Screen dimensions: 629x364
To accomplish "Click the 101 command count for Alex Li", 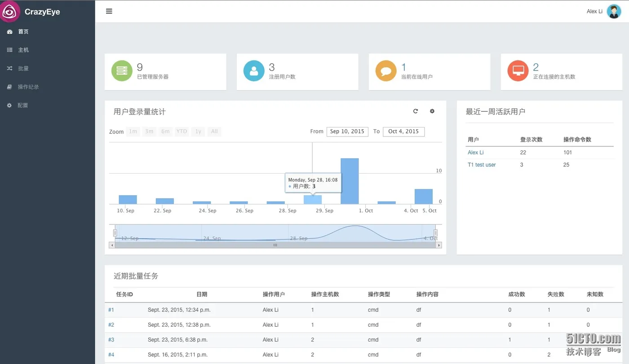I will 568,153.
